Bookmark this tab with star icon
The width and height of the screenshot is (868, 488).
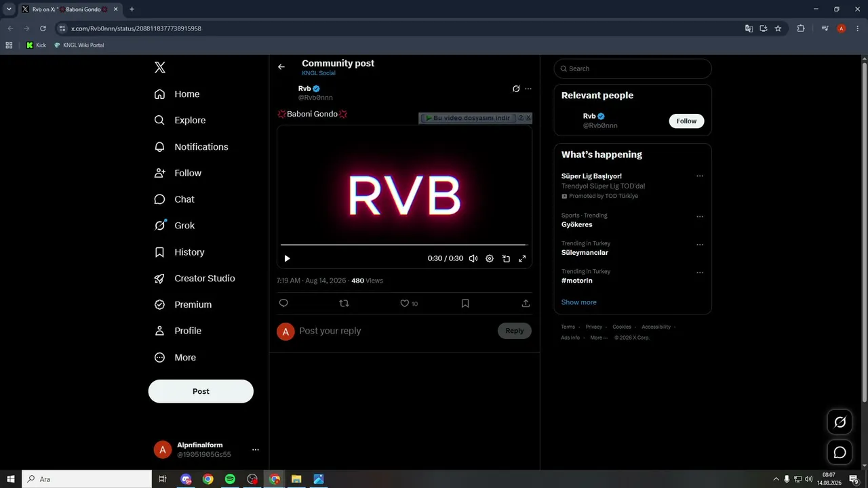pyautogui.click(x=778, y=28)
